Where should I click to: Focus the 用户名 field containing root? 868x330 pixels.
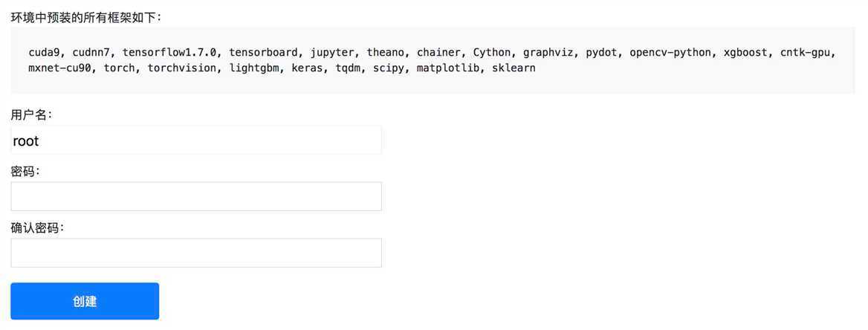pyautogui.click(x=196, y=140)
